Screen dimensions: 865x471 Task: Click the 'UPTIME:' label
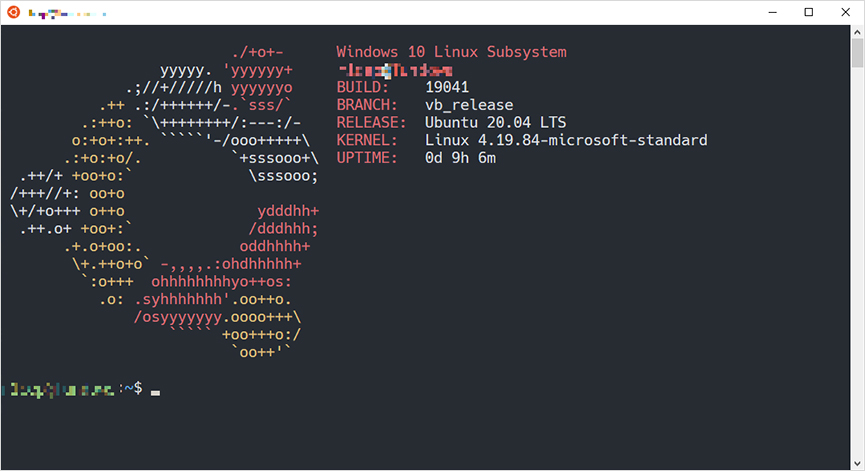(367, 158)
